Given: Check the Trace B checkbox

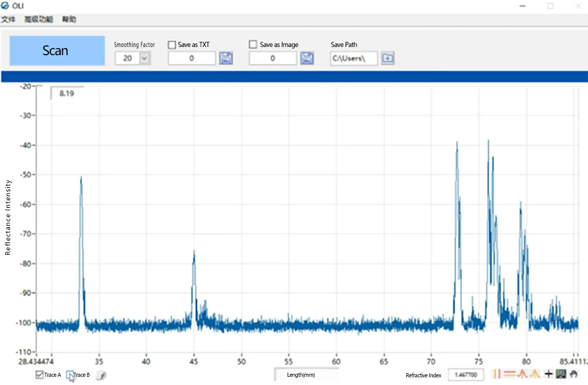Looking at the screenshot, I should [70, 375].
